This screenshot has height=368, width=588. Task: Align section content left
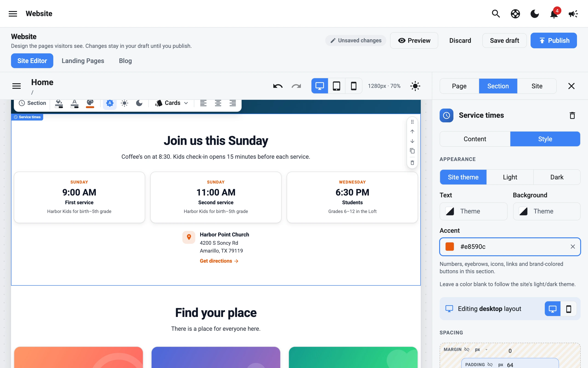click(203, 103)
